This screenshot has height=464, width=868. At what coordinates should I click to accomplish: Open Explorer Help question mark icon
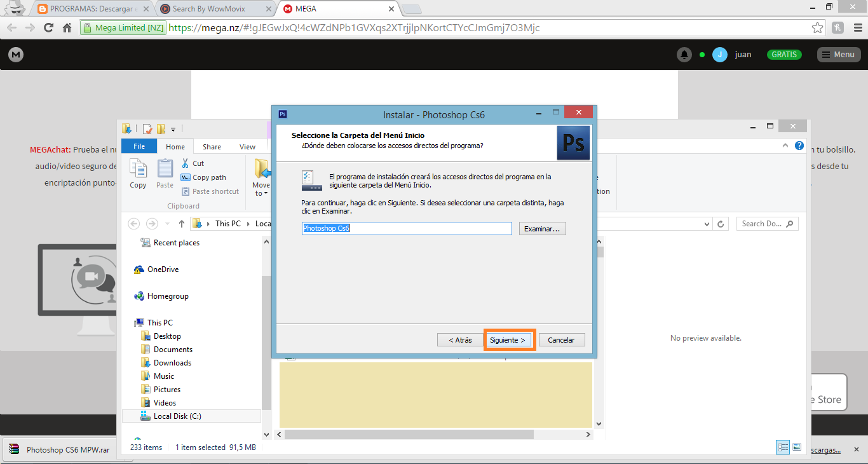799,146
